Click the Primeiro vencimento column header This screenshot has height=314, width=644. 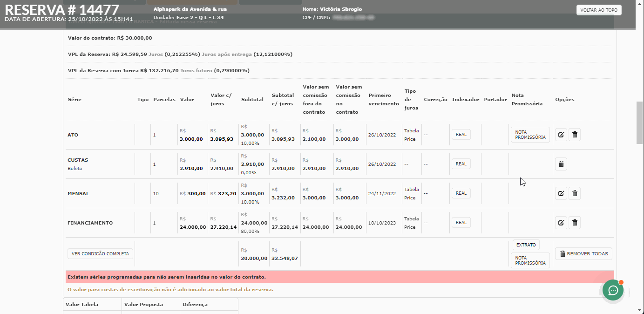click(x=384, y=99)
